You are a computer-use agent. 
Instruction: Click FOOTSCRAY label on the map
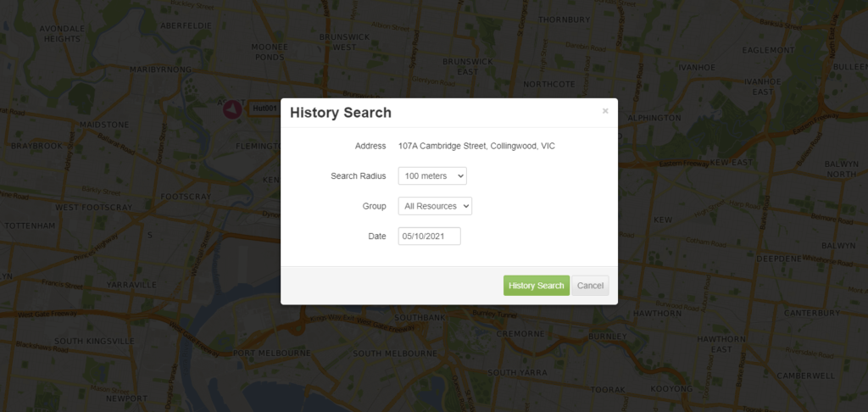point(186,197)
